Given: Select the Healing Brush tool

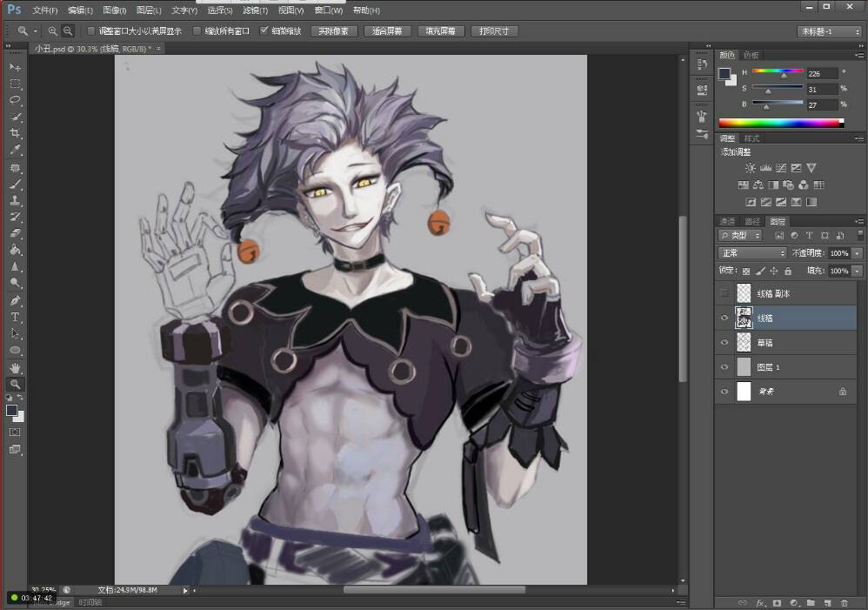Looking at the screenshot, I should point(15,168).
